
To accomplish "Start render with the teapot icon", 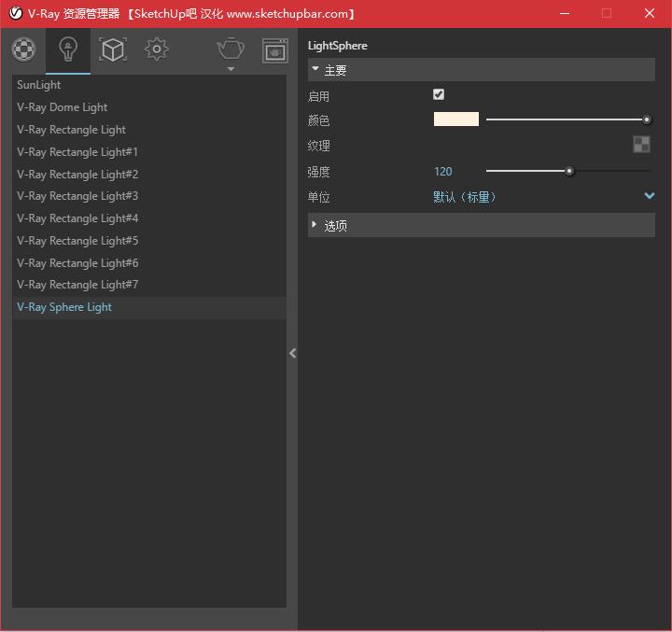I will click(231, 48).
